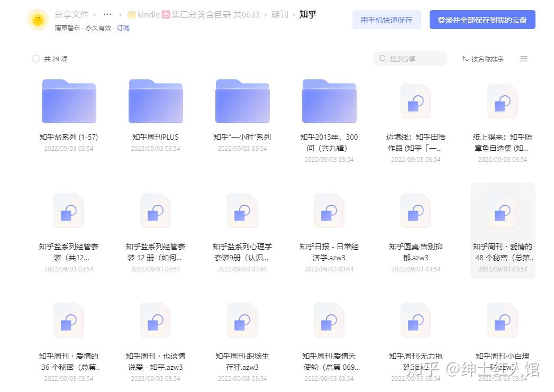Click the 知乎日报 - 日常经济学.azw3 file name

(x=329, y=252)
